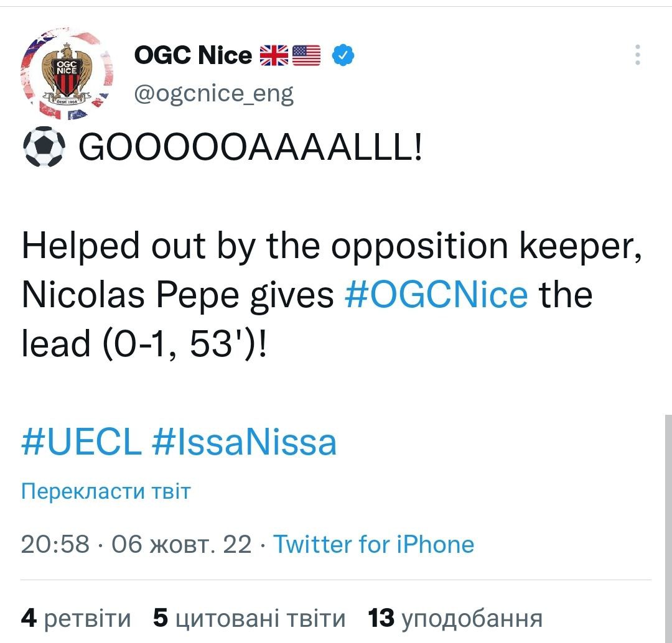View the 5 цитовані твіти list

[x=249, y=618]
